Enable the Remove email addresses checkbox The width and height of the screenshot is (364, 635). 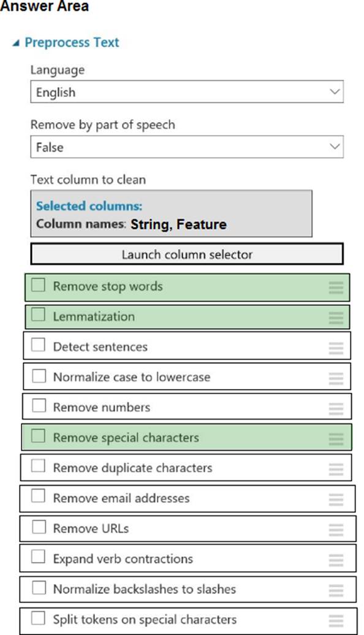[39, 496]
